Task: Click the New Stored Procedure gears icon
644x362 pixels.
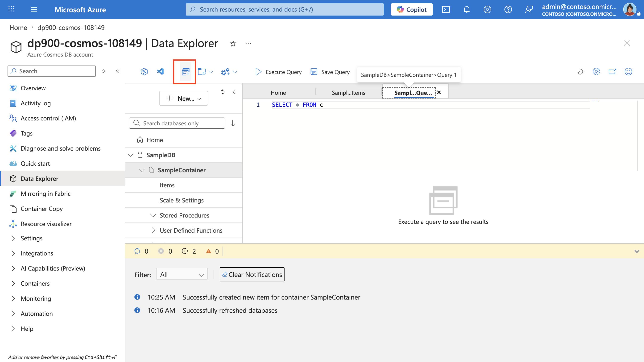Action: (x=225, y=72)
